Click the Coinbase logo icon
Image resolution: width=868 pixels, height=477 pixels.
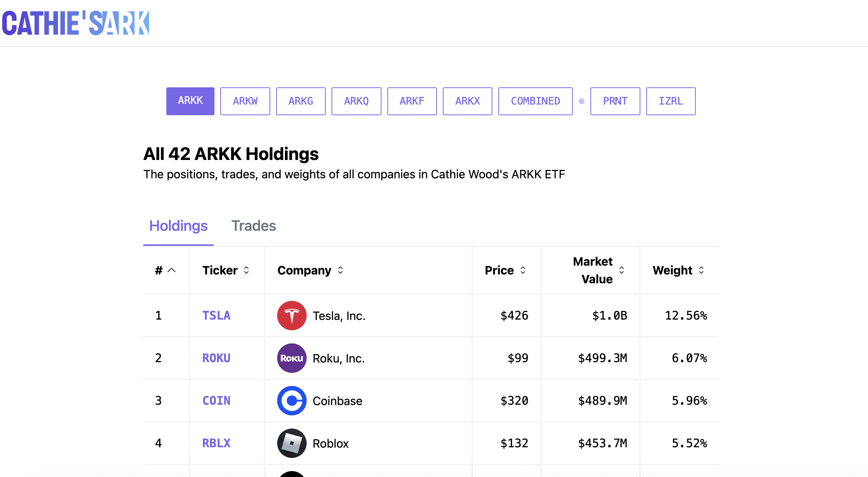tap(292, 401)
